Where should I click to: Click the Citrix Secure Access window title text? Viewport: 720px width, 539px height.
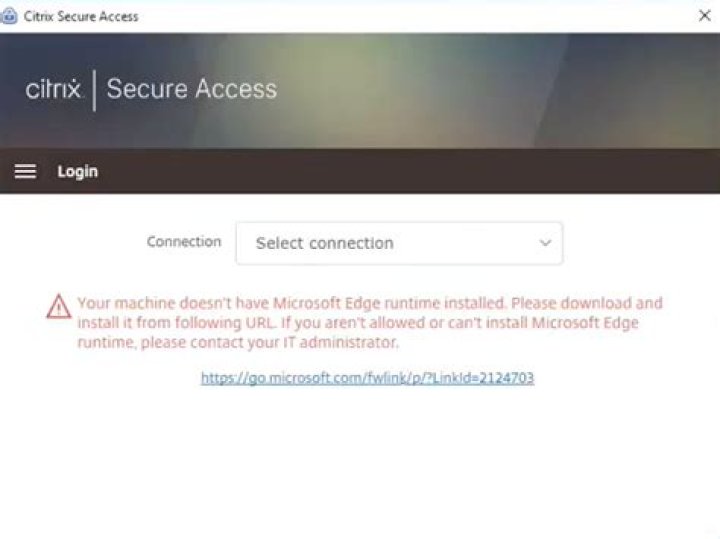(x=81, y=16)
